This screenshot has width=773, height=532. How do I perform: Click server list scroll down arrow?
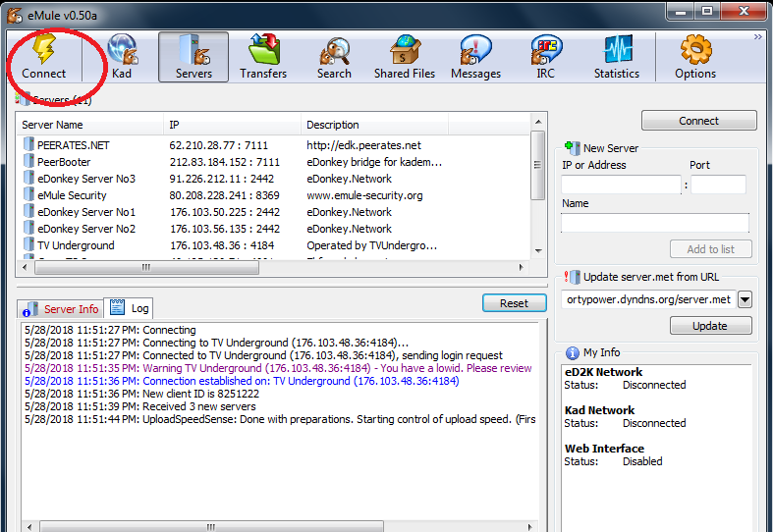tap(538, 250)
